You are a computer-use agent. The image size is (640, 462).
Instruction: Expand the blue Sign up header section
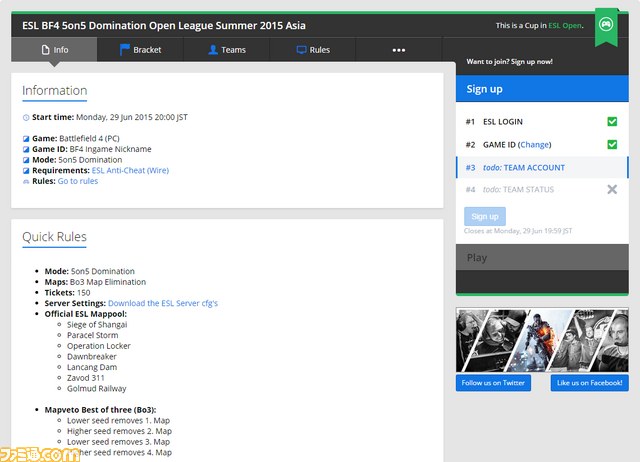tap(542, 89)
